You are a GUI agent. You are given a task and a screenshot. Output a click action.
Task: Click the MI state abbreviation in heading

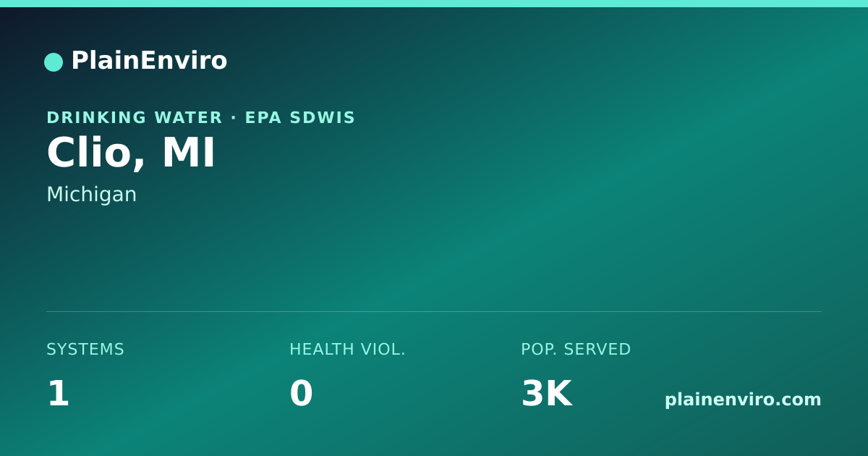tap(188, 153)
